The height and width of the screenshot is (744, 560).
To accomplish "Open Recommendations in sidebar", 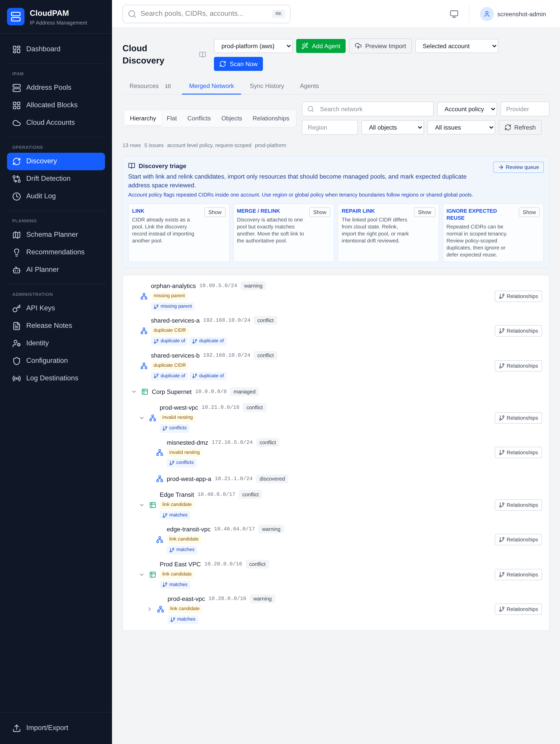I will 56,252.
